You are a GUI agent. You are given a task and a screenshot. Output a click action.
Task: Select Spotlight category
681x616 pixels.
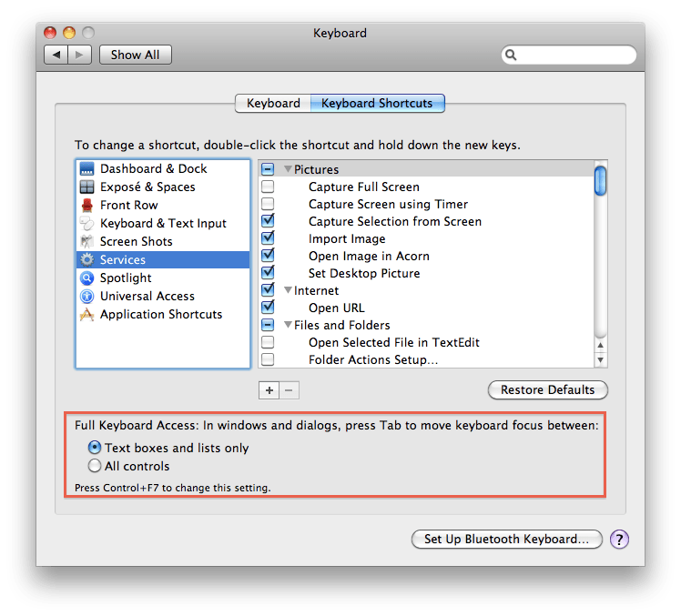[163, 278]
